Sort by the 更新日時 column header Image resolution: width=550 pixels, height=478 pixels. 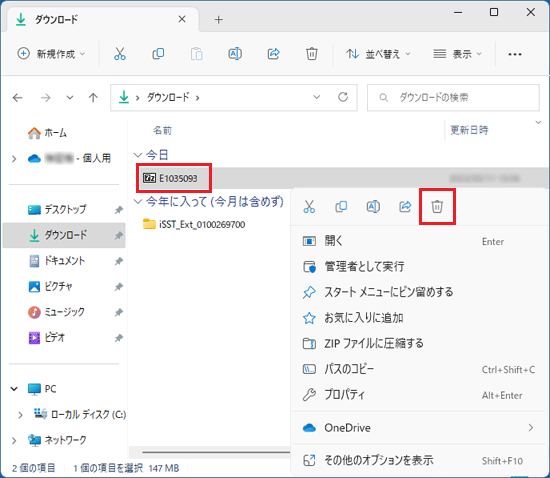(469, 130)
